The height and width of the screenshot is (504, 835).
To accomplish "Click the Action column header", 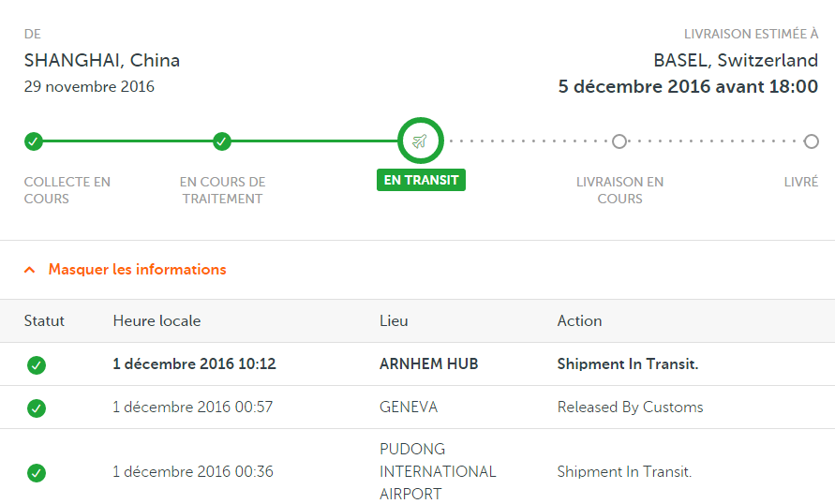I will point(579,321).
